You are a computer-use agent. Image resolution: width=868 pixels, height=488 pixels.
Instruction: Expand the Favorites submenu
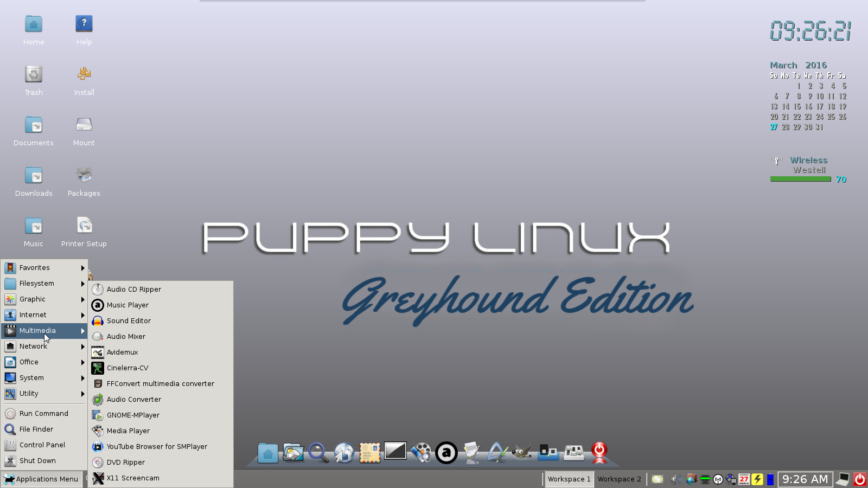[44, 268]
